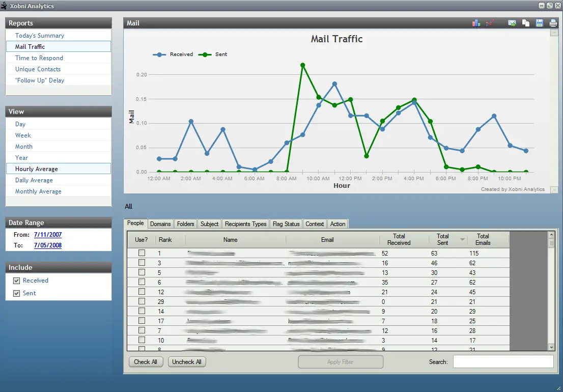Sort by Name column header
This screenshot has height=392, width=563.
(x=235, y=239)
